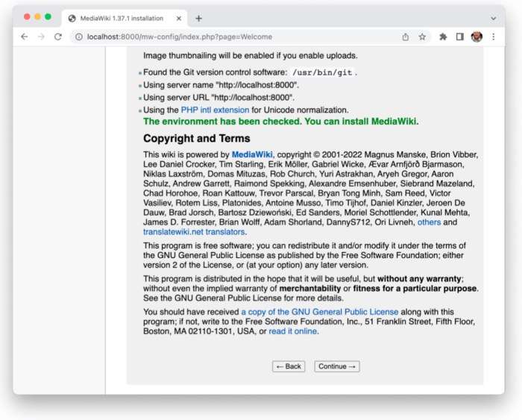Image resolution: width=522 pixels, height=420 pixels.
Task: Visit translatewiki.net translators link
Action: [194, 232]
